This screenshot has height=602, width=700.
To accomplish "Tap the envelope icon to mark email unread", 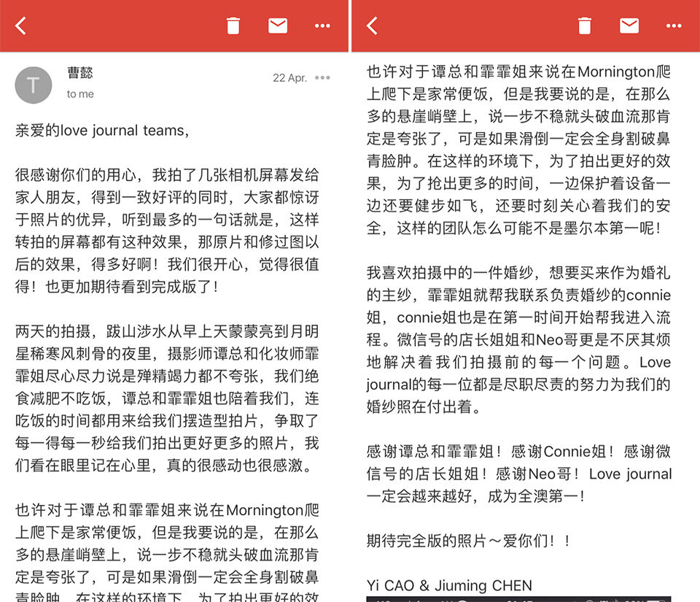I will (277, 25).
